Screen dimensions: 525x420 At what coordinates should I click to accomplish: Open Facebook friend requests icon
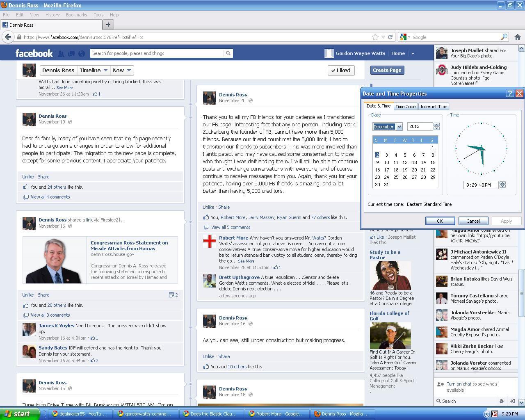61,53
